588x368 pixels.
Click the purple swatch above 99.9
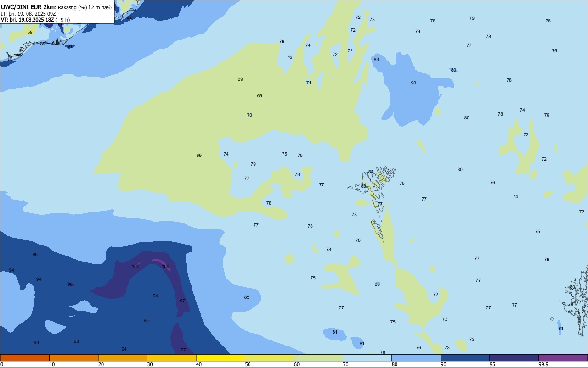pos(563,357)
